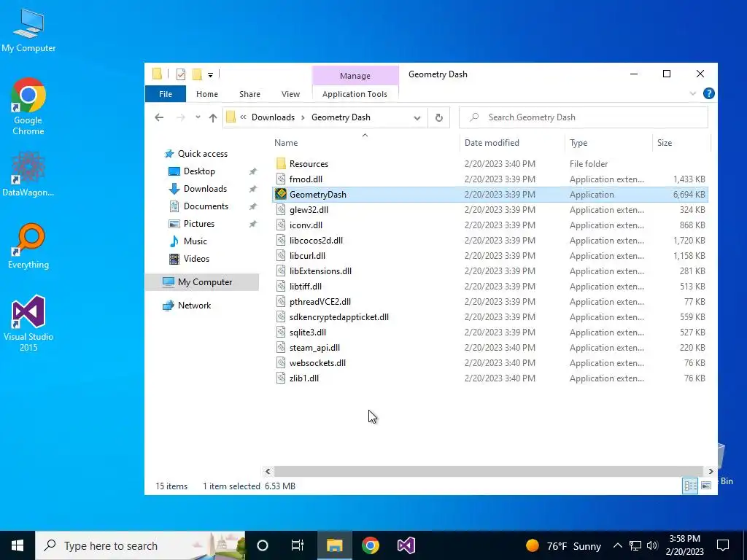Open Visual Studio 2015 desktop shortcut
Screen dimensions: 747x560
[28, 323]
